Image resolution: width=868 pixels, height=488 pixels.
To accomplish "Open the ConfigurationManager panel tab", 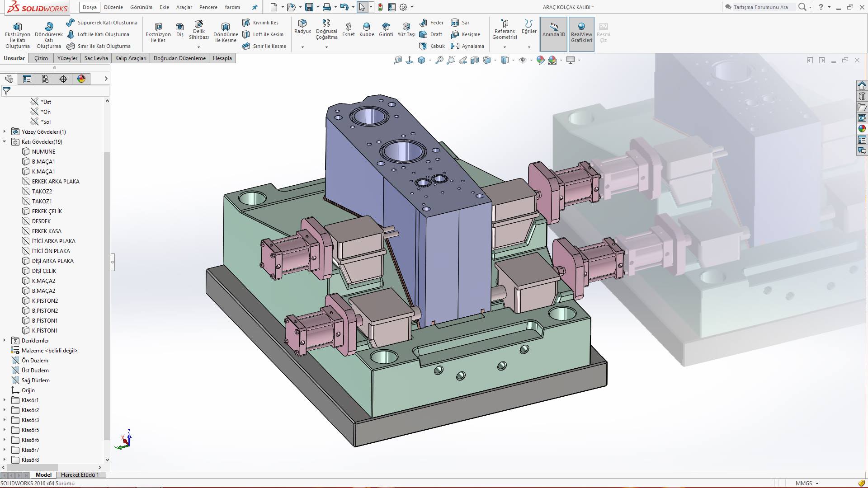I will (45, 79).
